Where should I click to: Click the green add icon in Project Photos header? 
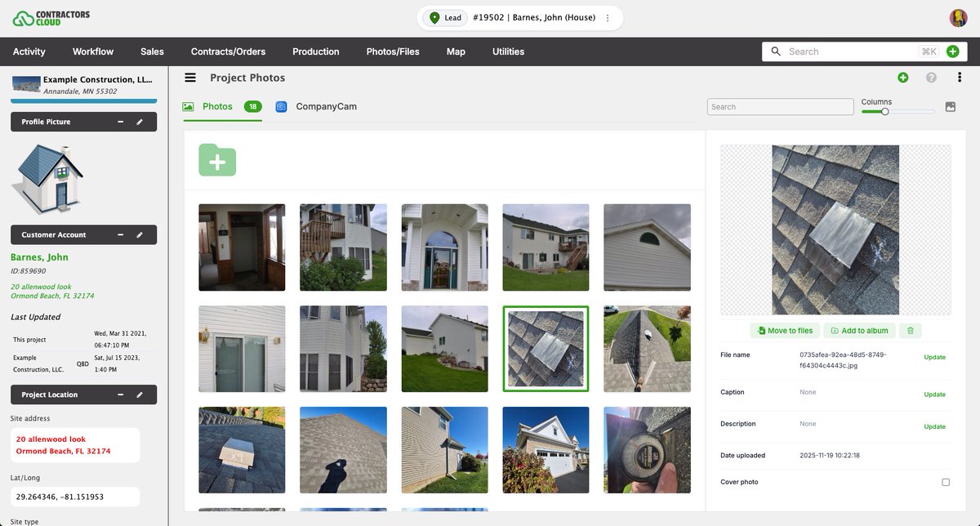coord(902,78)
